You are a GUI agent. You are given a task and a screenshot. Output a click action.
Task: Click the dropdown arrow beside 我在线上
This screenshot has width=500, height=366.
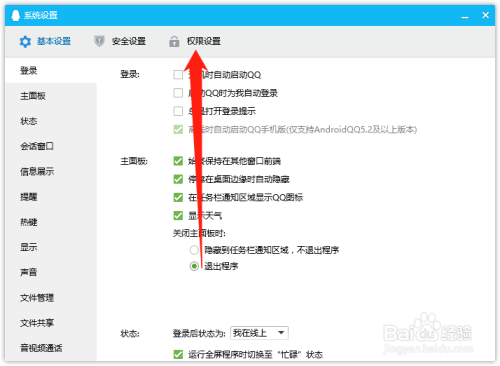pos(281,333)
